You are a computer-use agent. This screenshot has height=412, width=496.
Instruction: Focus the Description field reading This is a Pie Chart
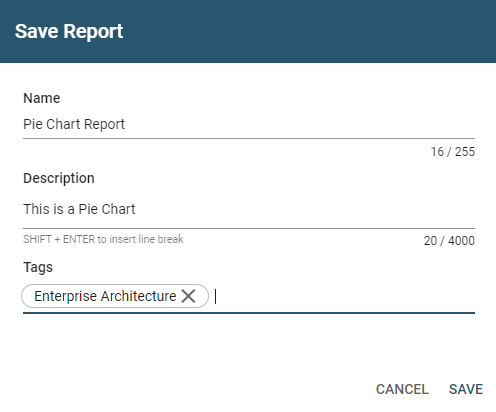click(x=249, y=209)
